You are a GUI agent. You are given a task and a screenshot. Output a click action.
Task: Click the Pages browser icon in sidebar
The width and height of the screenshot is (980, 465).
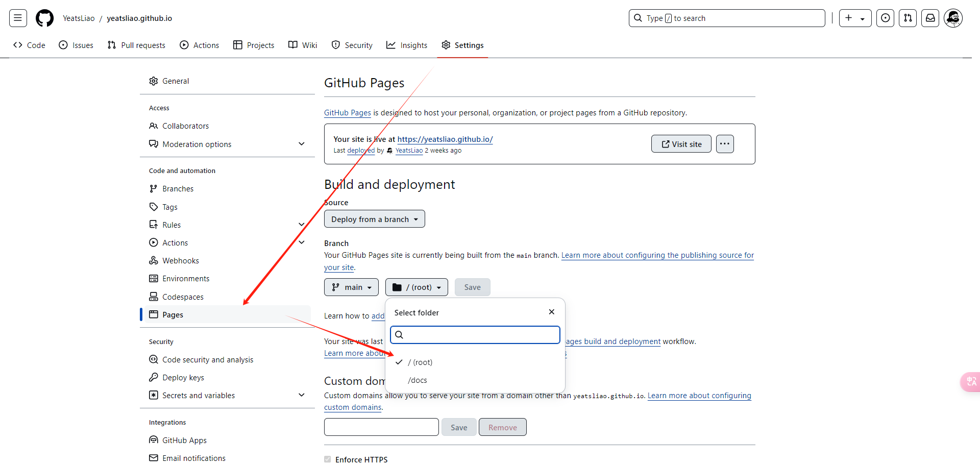coord(153,314)
